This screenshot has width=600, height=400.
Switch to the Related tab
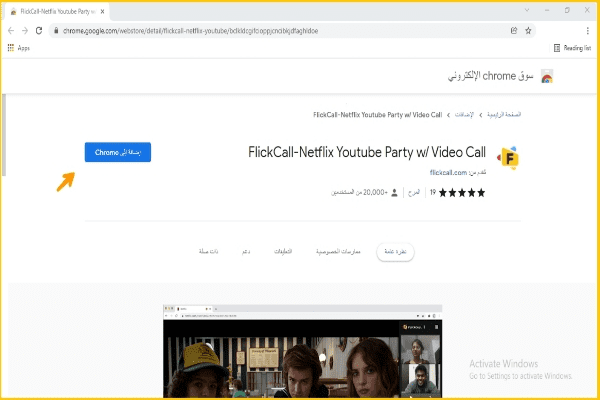click(209, 251)
